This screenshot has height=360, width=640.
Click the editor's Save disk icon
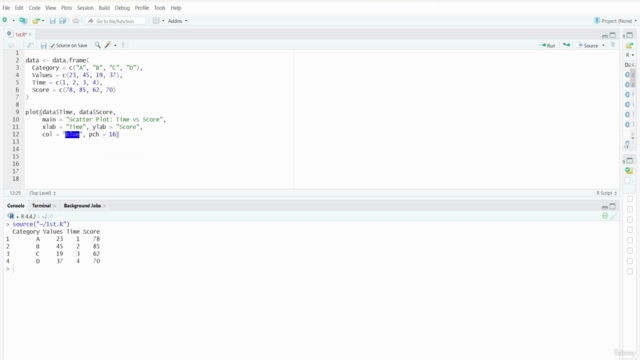point(43,45)
